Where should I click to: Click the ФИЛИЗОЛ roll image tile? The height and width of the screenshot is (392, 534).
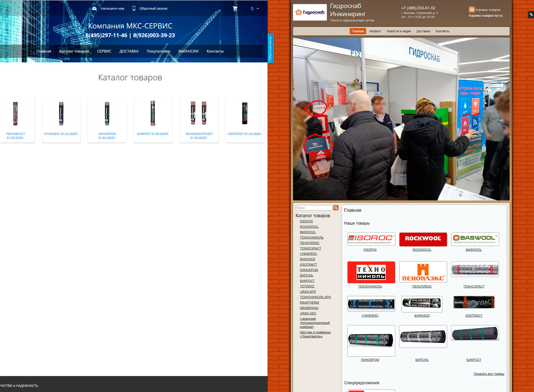coord(422,304)
